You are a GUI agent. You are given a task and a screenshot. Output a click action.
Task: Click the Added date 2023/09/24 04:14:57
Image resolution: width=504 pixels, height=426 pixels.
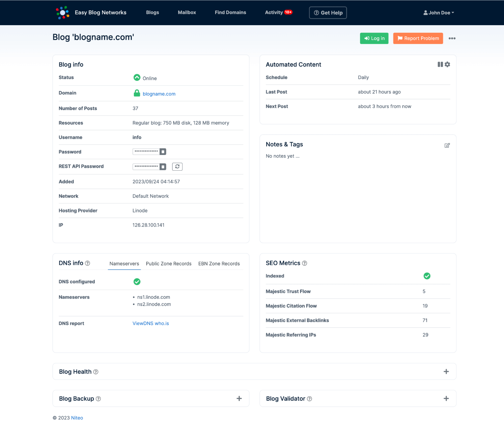click(x=156, y=181)
